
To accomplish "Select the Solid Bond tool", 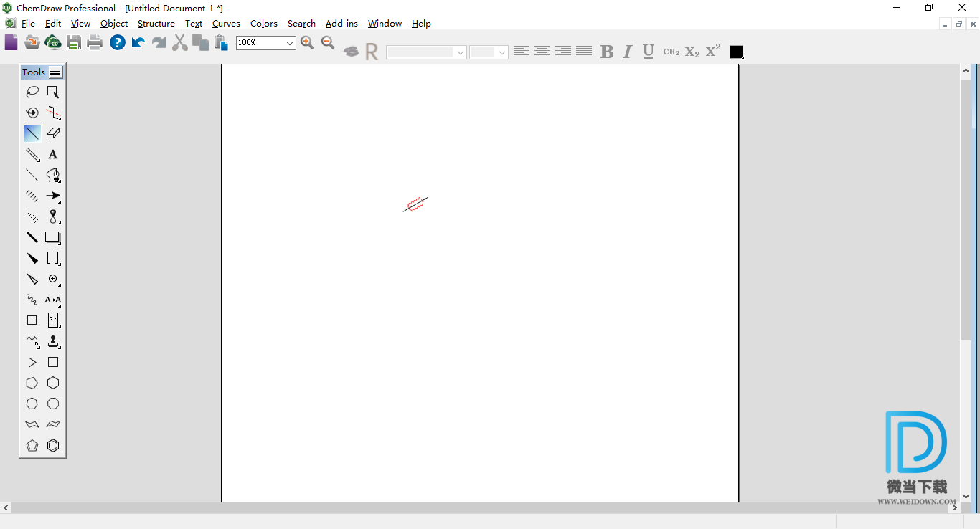I will pyautogui.click(x=32, y=133).
